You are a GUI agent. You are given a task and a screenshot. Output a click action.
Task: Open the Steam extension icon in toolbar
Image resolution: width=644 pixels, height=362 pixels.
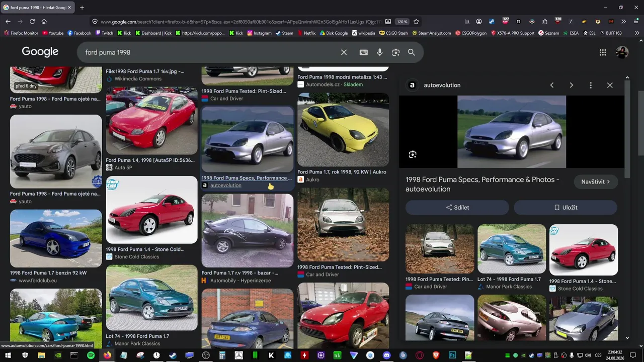[492, 22]
